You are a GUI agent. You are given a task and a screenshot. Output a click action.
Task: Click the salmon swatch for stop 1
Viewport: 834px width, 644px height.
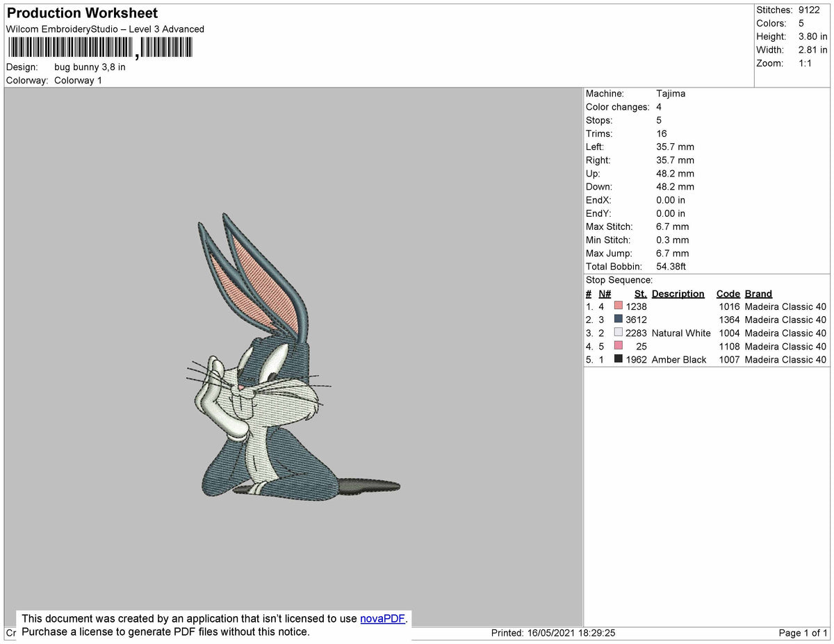(617, 306)
